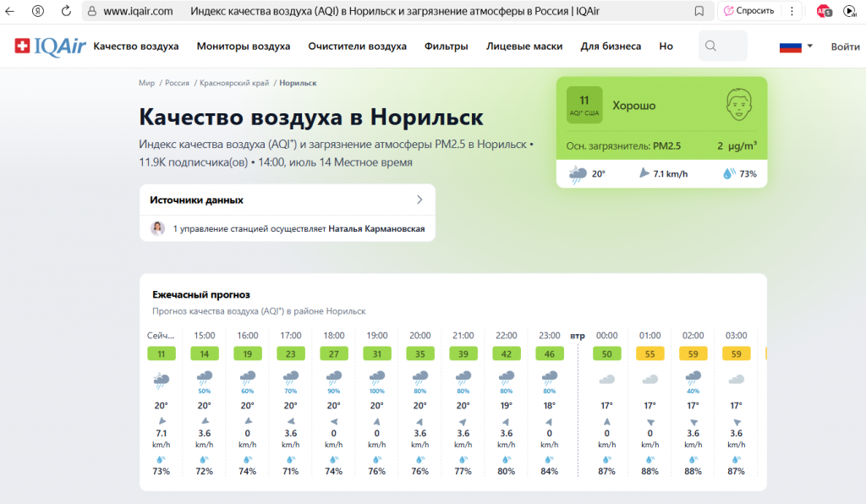Reload the page with refresh icon
This screenshot has height=504, width=866.
click(66, 11)
